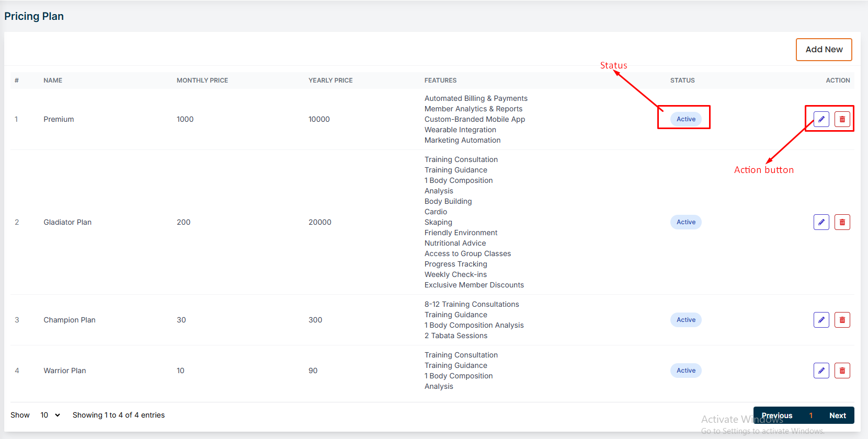Screen dimensions: 868x439
Task: Click edit pencil for Gladiator Plan
Action: pyautogui.click(x=821, y=222)
